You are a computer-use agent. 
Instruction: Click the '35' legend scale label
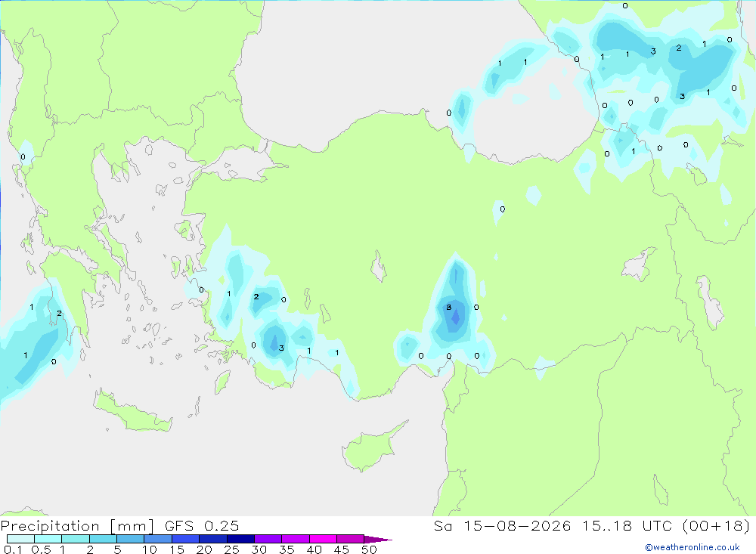click(x=287, y=549)
